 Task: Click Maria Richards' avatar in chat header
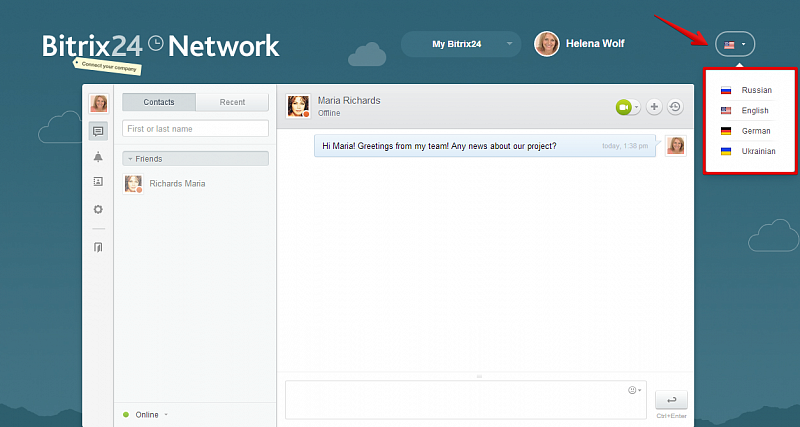[x=298, y=106]
